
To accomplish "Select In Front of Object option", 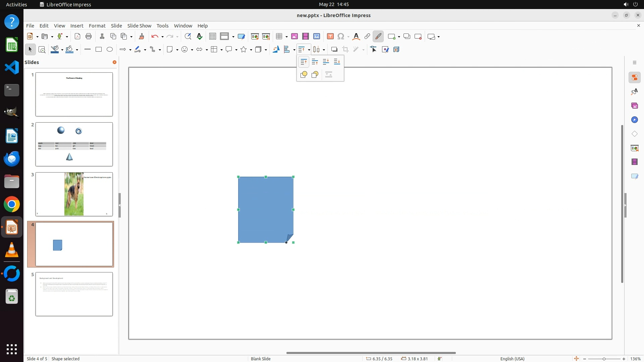I will 304,75.
